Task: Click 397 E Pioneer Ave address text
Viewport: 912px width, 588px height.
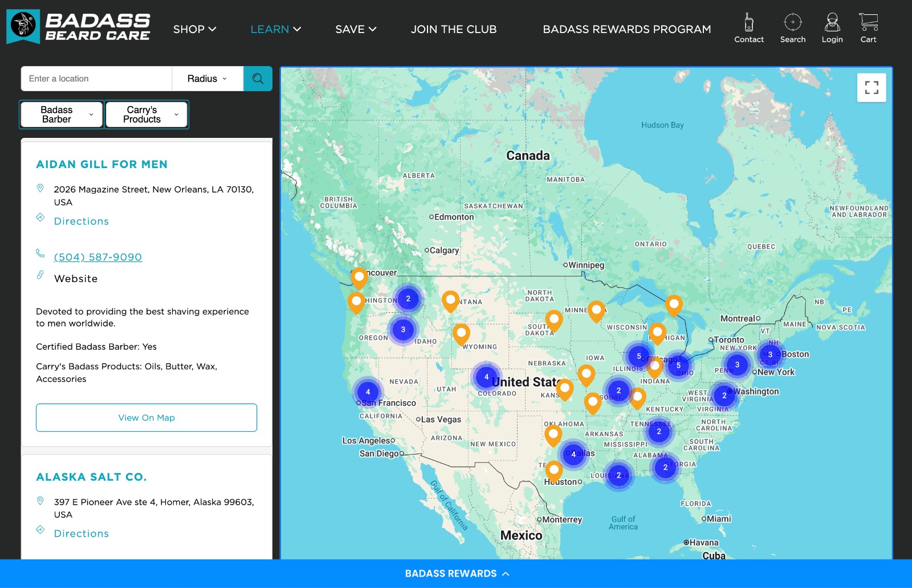Action: point(154,508)
